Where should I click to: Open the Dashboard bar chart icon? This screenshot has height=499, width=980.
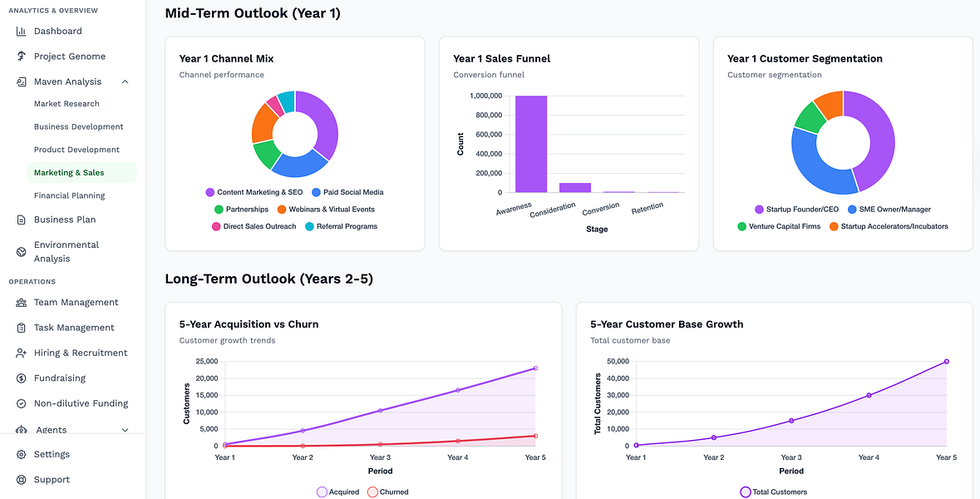22,32
